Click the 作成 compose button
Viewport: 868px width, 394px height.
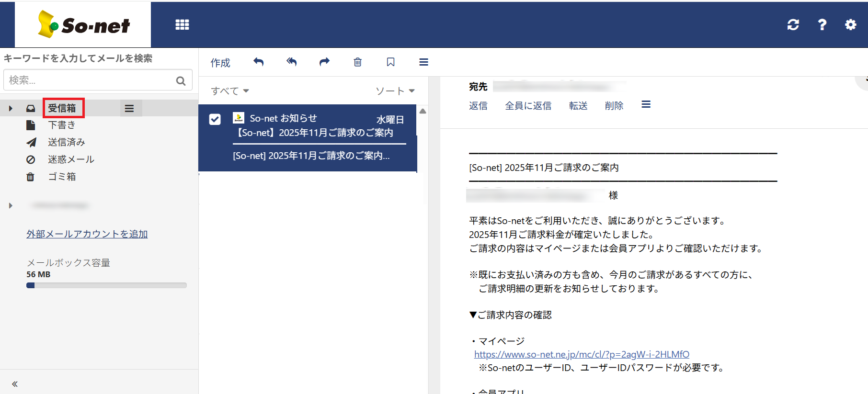point(220,63)
